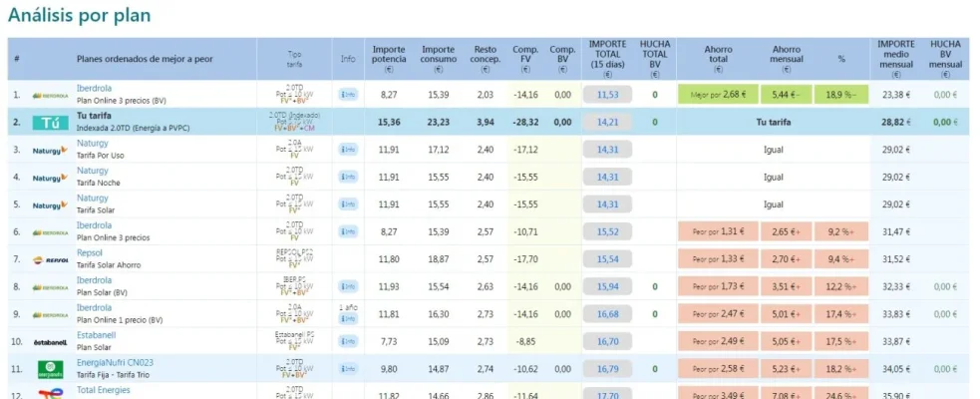Click the 14,31 total for Tarifa Por Uso
This screenshot has width=980, height=399.
[x=607, y=150]
